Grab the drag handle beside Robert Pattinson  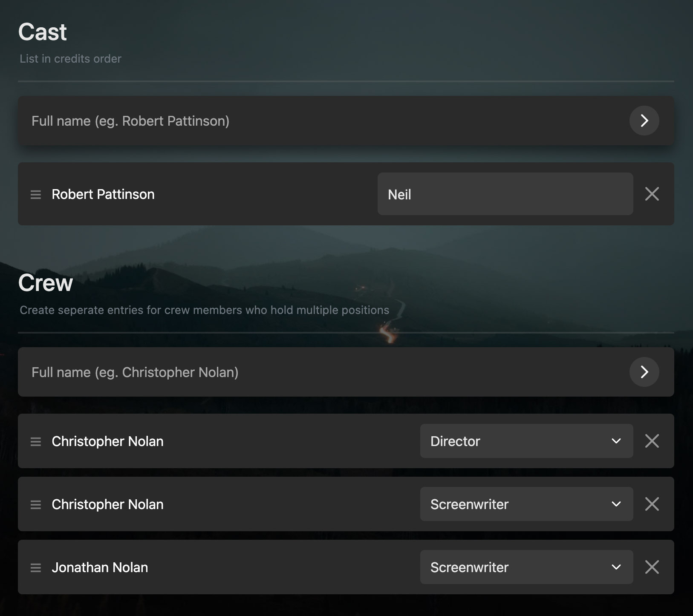tap(36, 195)
